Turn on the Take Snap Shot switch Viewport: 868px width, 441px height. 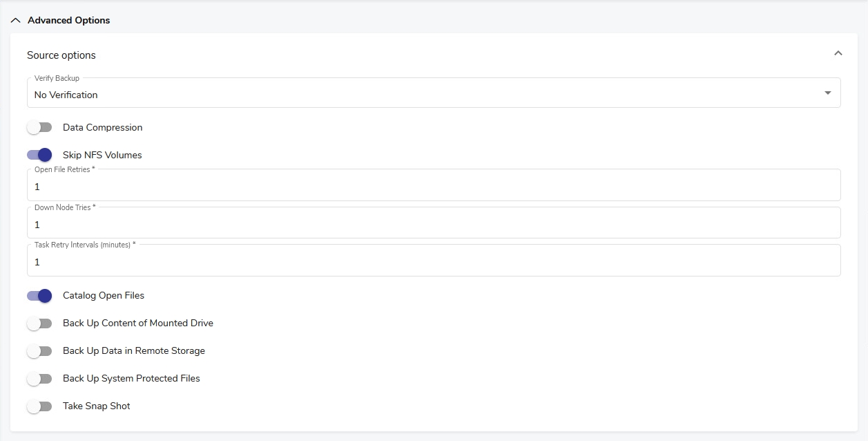(39, 406)
